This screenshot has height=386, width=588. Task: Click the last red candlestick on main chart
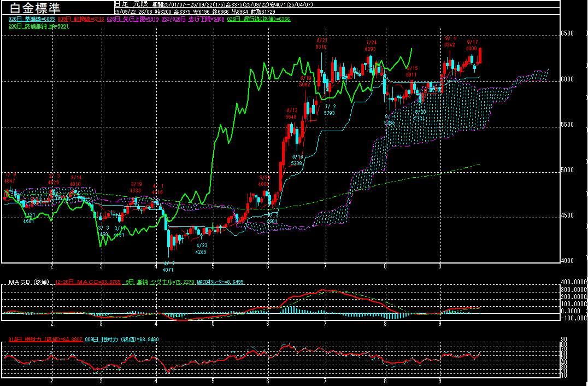(x=480, y=55)
